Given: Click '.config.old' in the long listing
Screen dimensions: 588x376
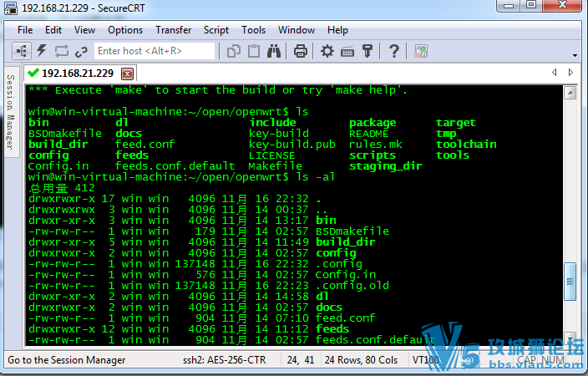Looking at the screenshot, I should 352,286.
